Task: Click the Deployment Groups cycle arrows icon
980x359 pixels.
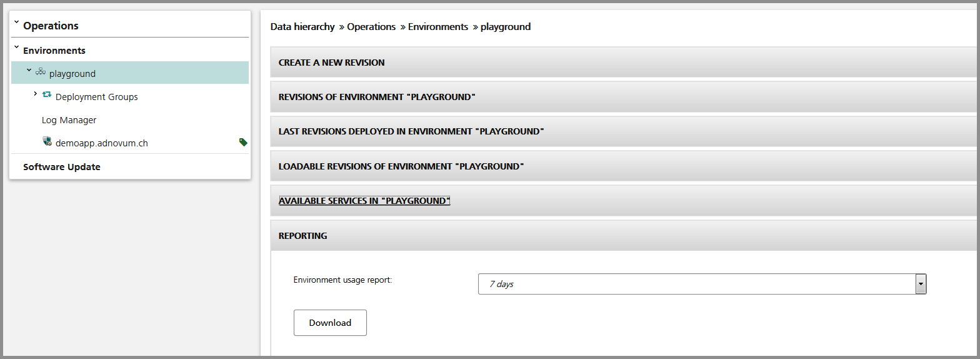Action: 46,95
